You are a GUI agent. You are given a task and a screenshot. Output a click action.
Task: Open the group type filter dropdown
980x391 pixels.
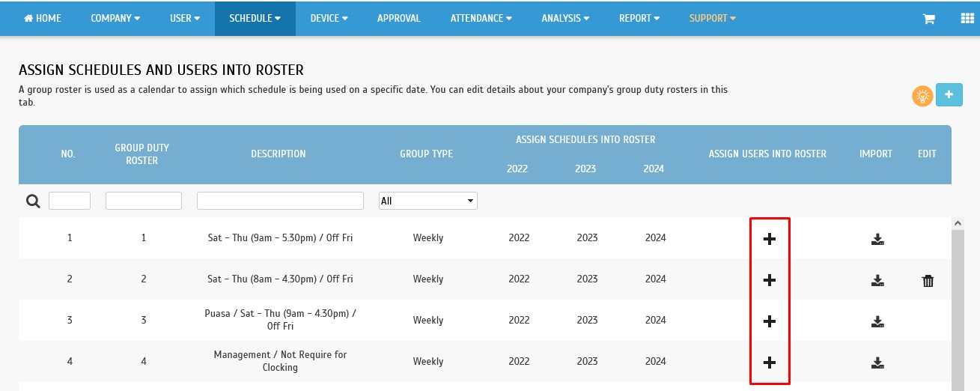428,201
